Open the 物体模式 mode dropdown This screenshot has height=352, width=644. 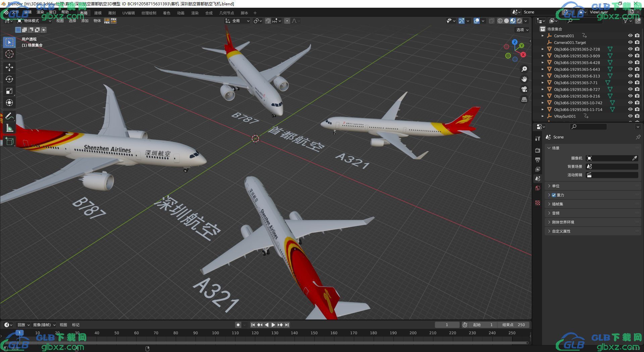[34, 21]
